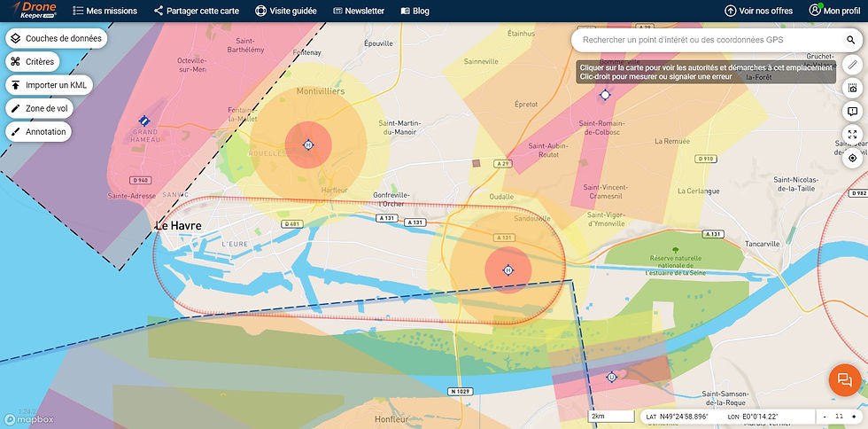Screen dimensions: 868x429
Task: Click the Sainneville map label
Action: click(x=481, y=61)
